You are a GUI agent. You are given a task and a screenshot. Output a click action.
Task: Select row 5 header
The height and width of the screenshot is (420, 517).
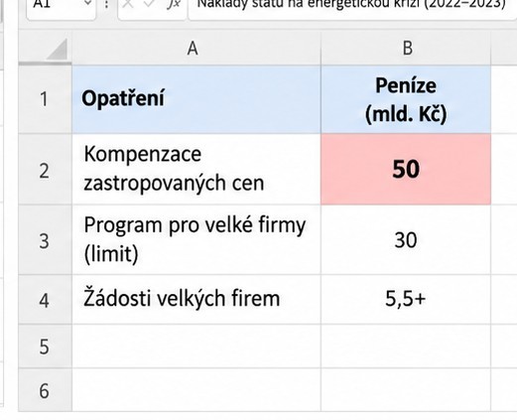[45, 347]
